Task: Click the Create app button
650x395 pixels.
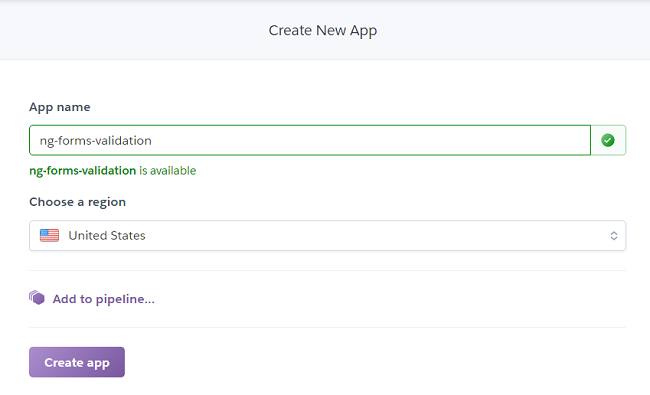Action: (77, 362)
